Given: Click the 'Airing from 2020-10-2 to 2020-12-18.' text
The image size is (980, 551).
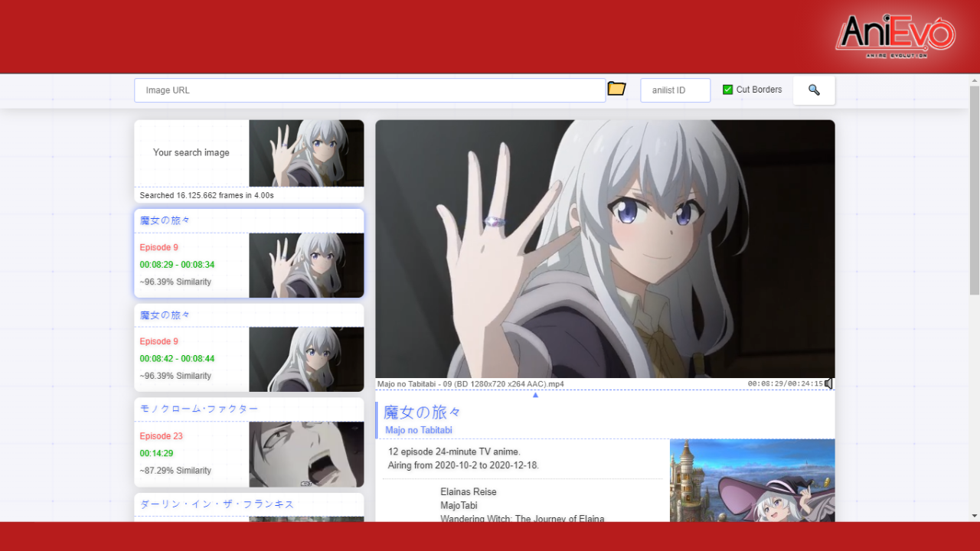Looking at the screenshot, I should [463, 465].
